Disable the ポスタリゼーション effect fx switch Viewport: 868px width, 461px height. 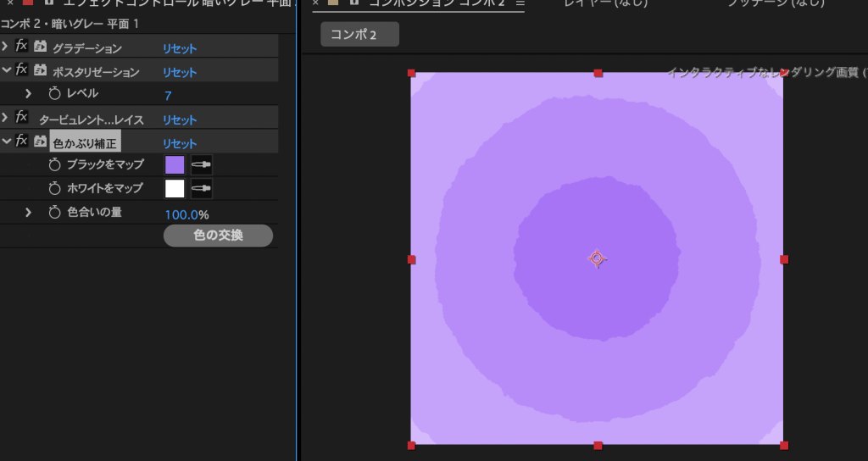pos(22,71)
